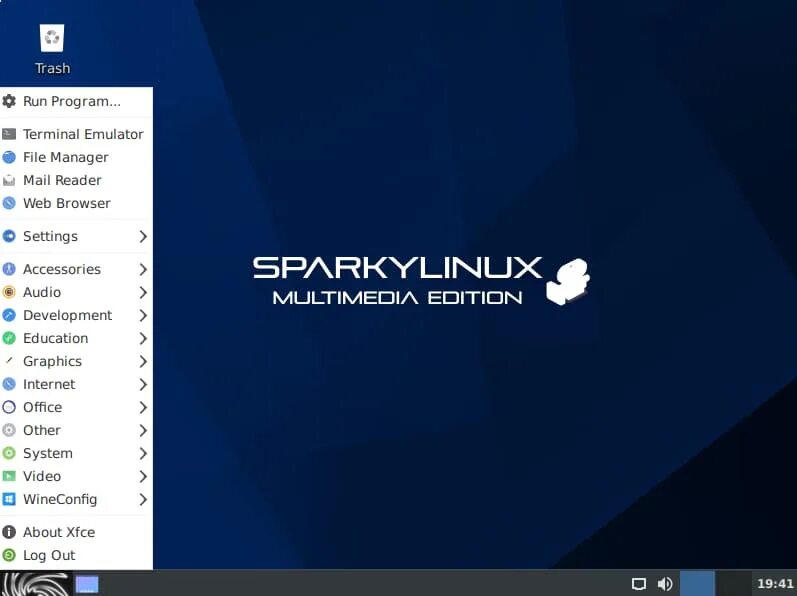The height and width of the screenshot is (596, 797).
Task: Click the Mail Reader envelope icon
Action: coord(9,180)
